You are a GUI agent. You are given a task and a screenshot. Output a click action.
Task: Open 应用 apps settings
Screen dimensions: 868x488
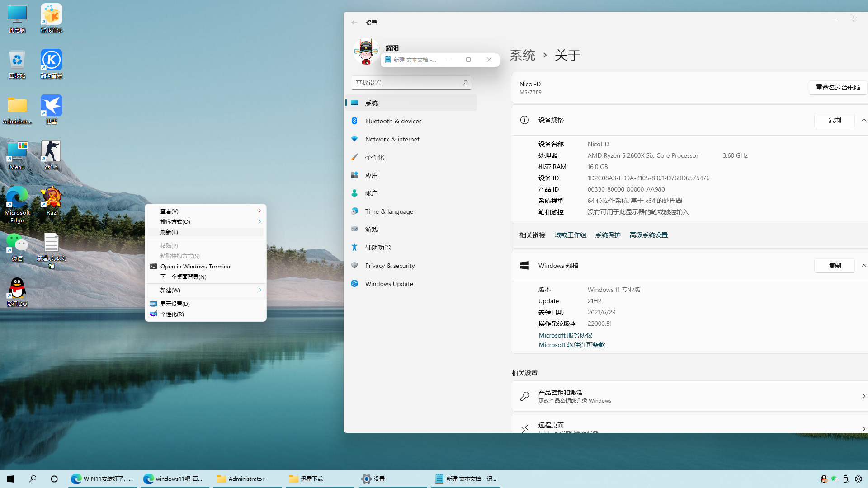click(411, 175)
